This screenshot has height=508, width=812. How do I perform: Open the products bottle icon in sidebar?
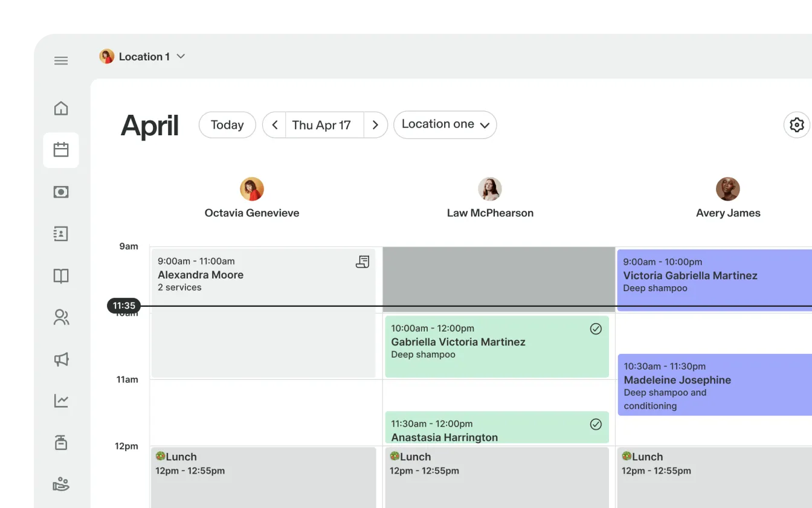tap(60, 442)
